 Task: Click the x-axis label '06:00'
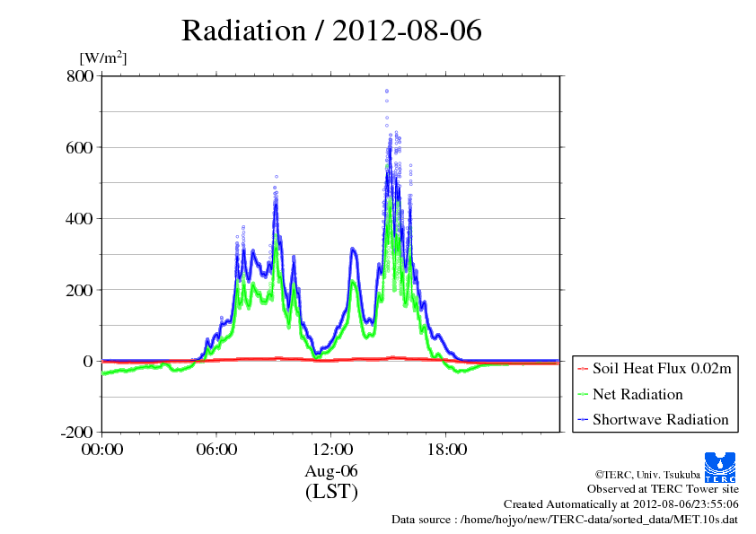coord(216,450)
